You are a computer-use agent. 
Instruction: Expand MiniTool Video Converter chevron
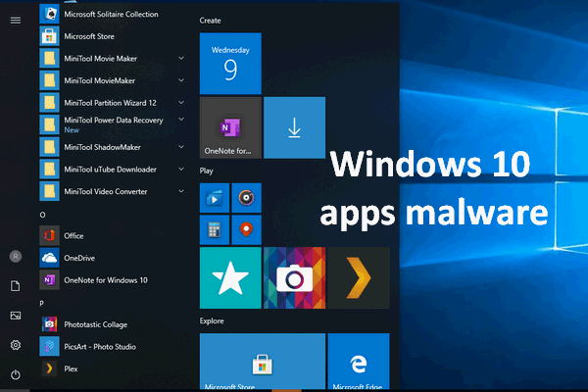[181, 191]
